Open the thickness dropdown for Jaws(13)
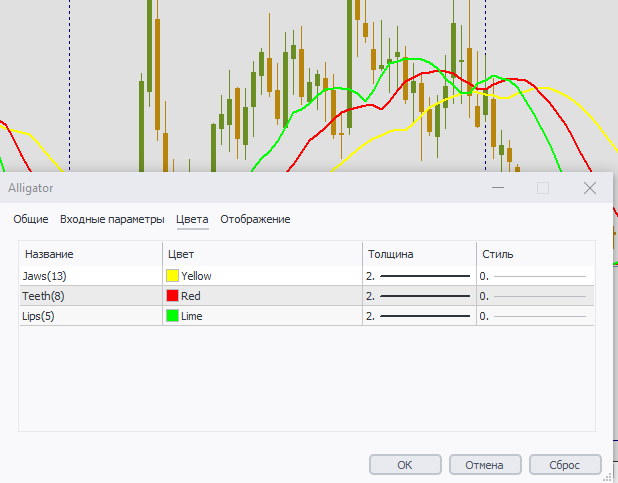 point(418,275)
